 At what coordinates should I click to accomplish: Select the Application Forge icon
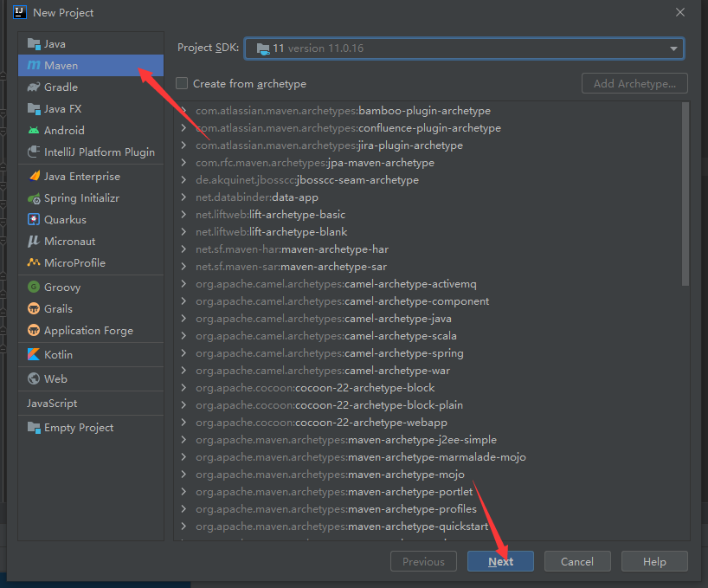pos(34,330)
